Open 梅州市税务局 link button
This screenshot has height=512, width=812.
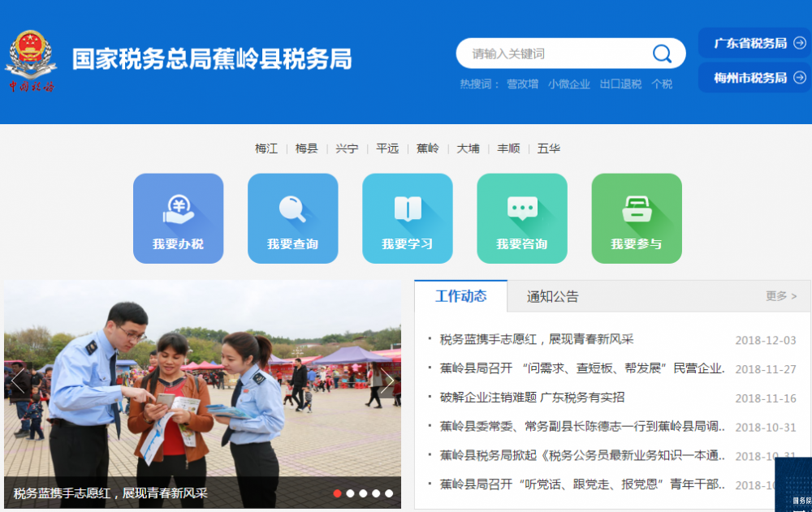(754, 78)
